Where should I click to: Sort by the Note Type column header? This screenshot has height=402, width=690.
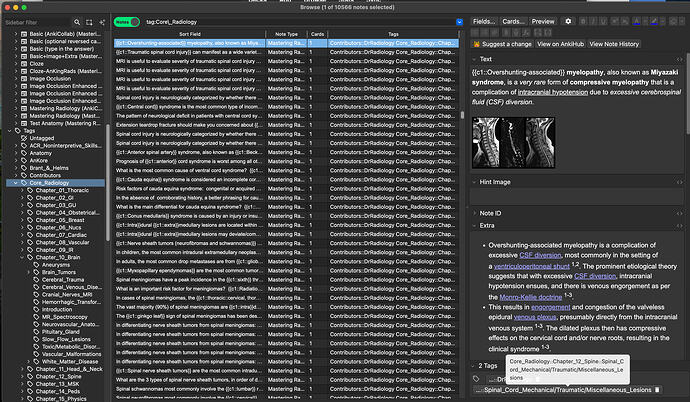pos(286,34)
